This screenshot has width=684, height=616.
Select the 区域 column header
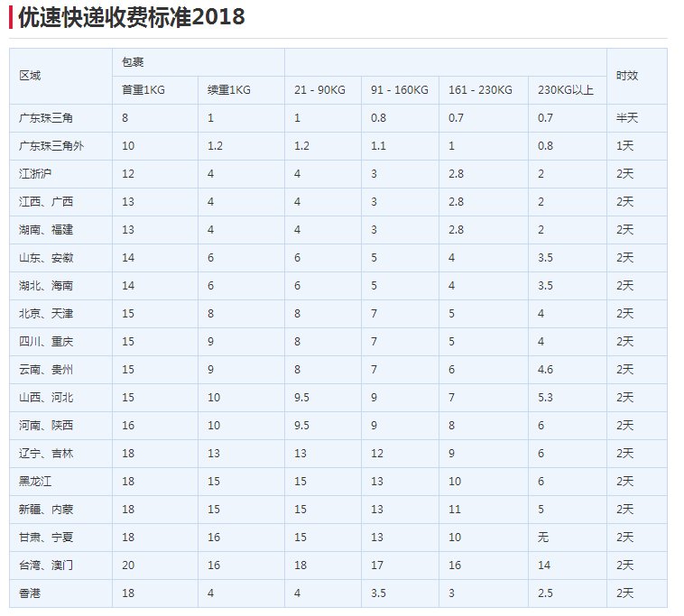30,76
